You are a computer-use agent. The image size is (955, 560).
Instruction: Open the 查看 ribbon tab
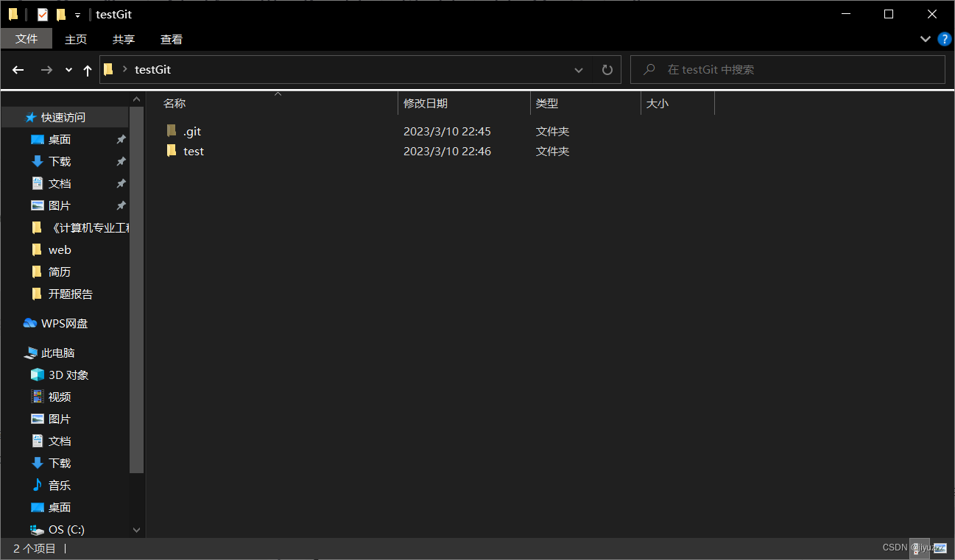pos(172,39)
